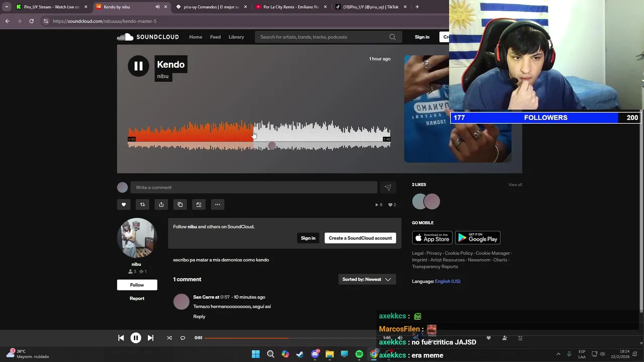This screenshot has height=362, width=644.
Task: Expand the Sorted by: Newest dropdown
Action: pyautogui.click(x=367, y=280)
